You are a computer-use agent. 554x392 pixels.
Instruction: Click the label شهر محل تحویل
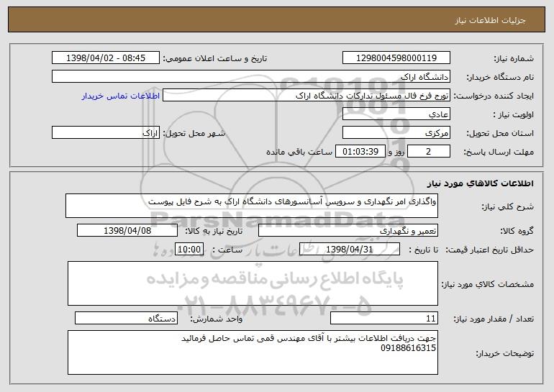pos(194,133)
